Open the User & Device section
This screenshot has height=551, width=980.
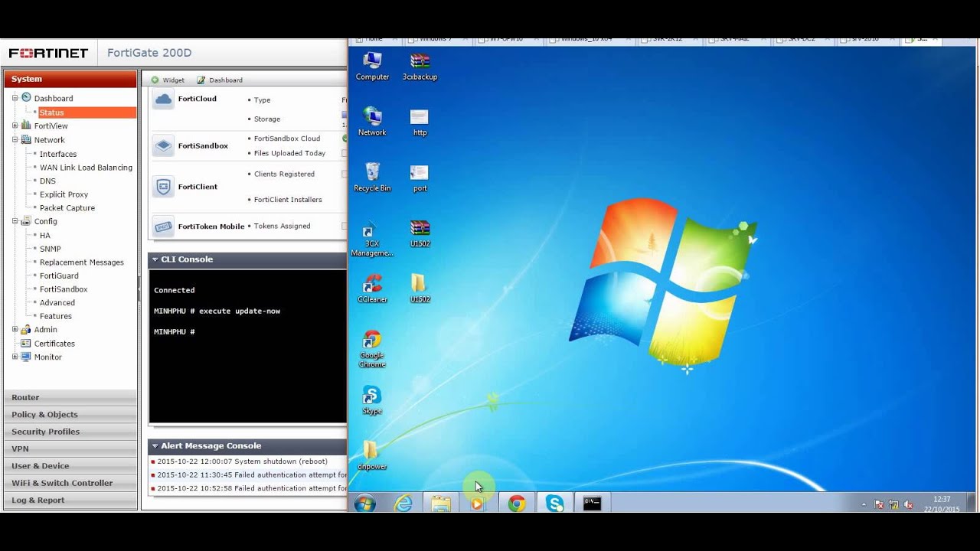(x=70, y=465)
